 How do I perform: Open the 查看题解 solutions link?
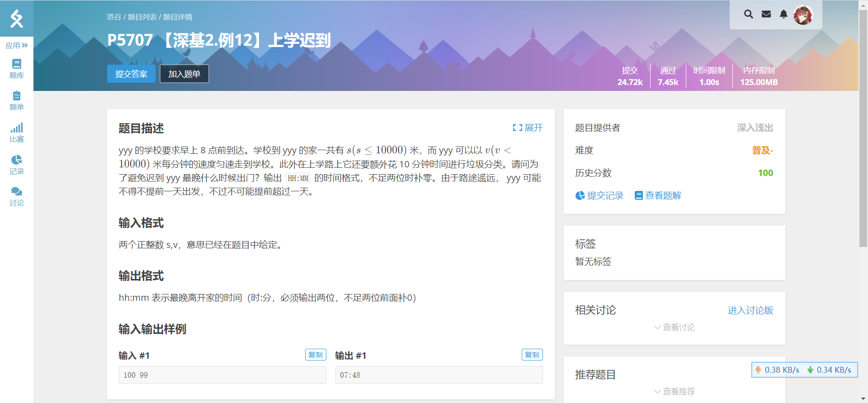point(658,195)
